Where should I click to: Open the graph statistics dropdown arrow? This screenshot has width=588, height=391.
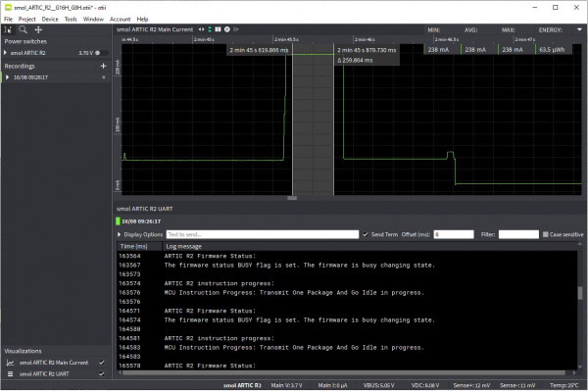[579, 29]
